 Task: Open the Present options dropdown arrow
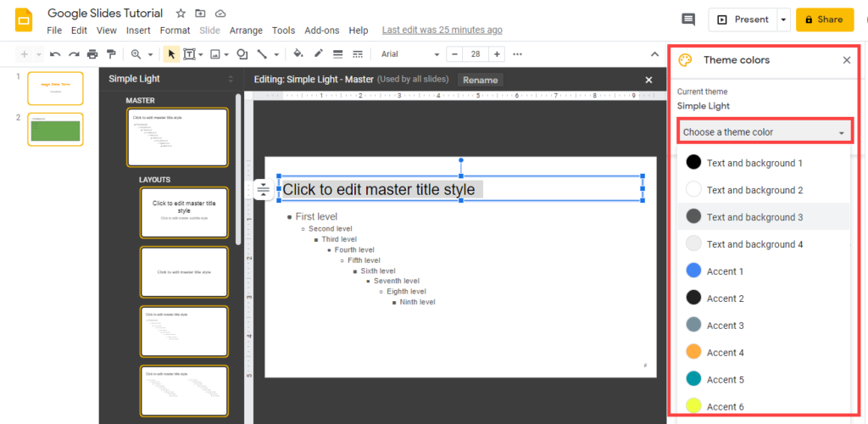click(x=783, y=20)
